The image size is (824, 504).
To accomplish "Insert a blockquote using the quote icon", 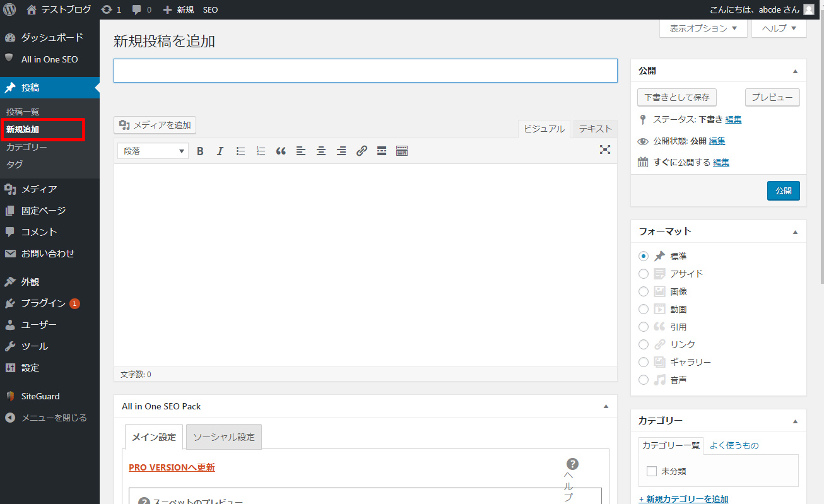I will [x=281, y=151].
